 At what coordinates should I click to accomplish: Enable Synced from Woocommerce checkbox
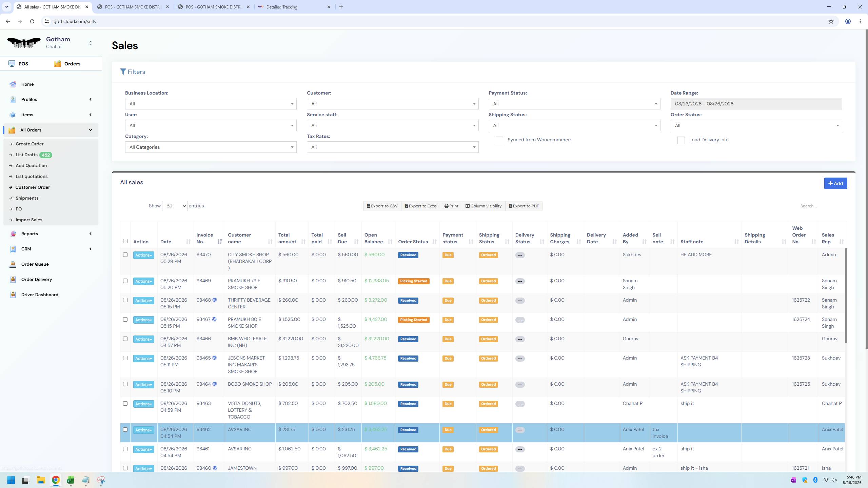(499, 140)
